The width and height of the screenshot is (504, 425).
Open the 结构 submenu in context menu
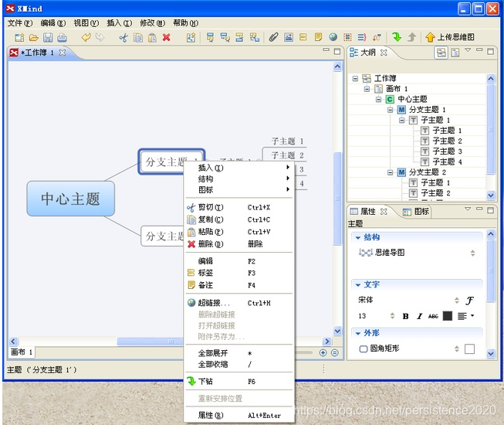[x=238, y=178]
